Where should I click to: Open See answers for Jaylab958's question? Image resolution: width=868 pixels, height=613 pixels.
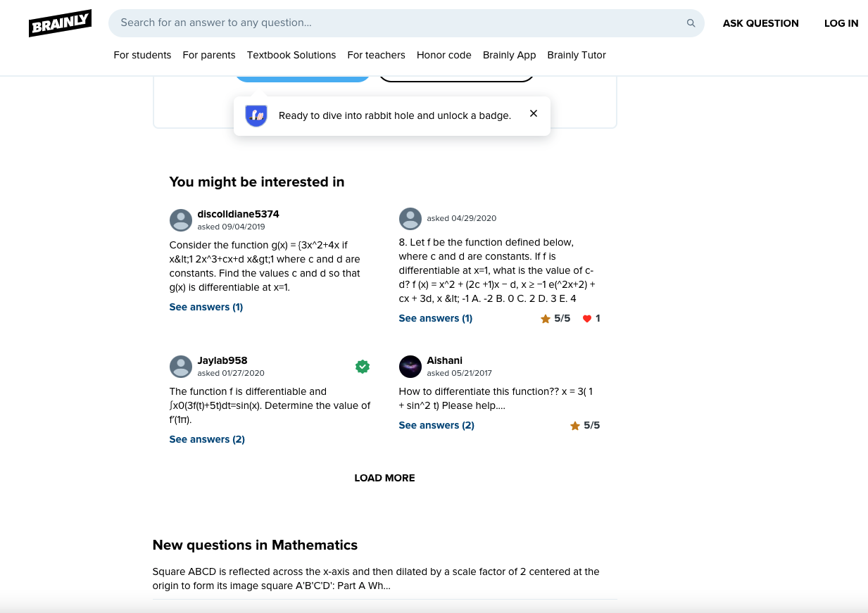(x=206, y=439)
